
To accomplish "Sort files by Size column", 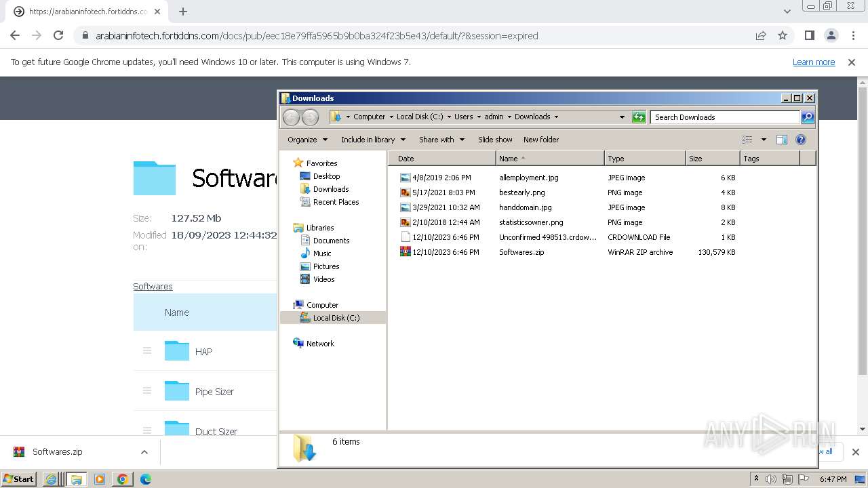I will pyautogui.click(x=713, y=159).
